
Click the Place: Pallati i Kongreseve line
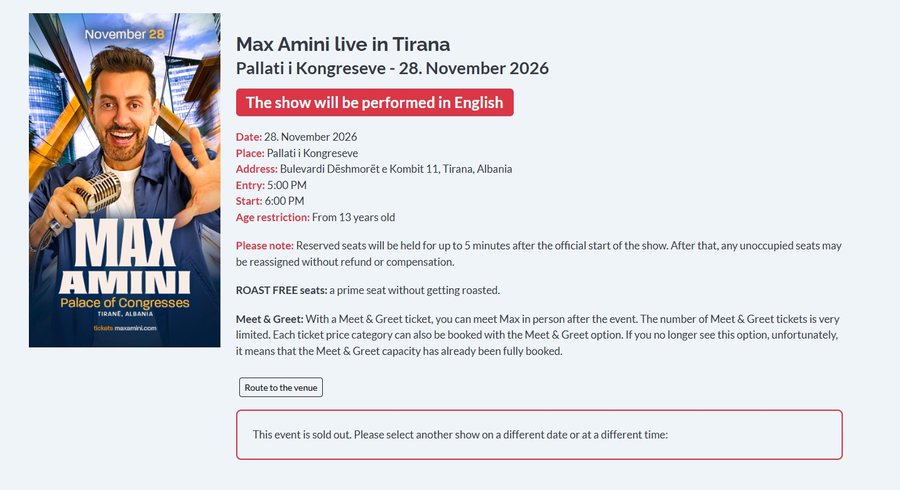(297, 153)
